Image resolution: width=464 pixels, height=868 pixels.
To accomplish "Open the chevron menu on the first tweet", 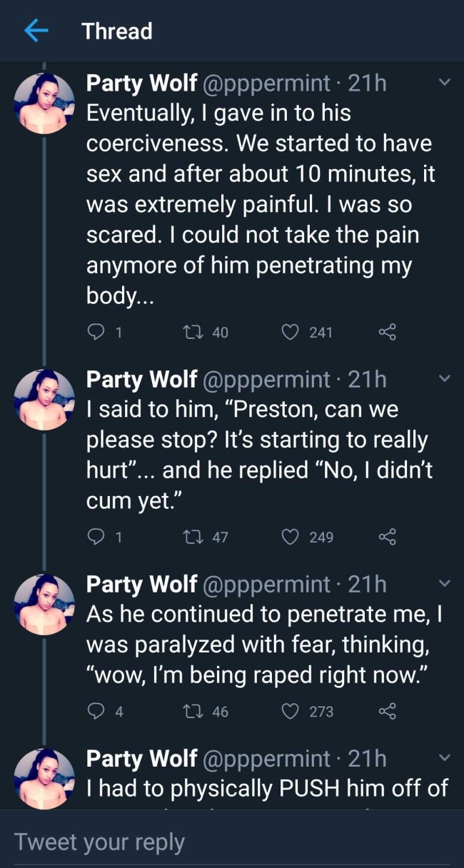I will (x=443, y=84).
